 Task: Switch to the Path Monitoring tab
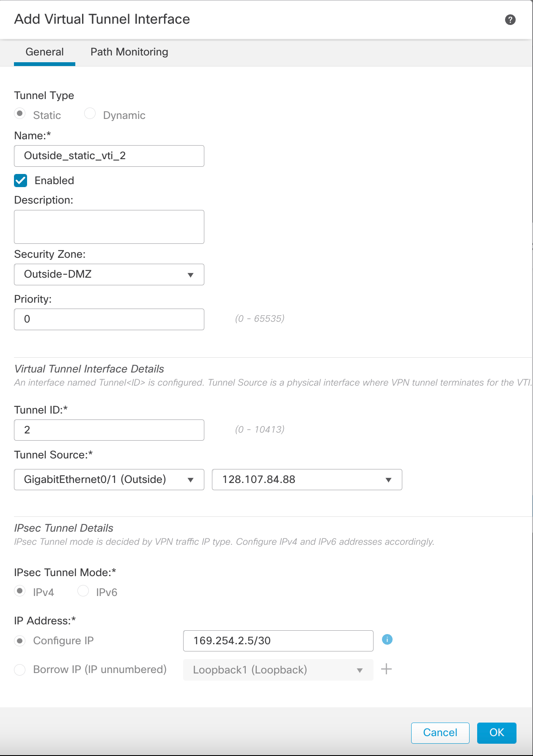[129, 52]
